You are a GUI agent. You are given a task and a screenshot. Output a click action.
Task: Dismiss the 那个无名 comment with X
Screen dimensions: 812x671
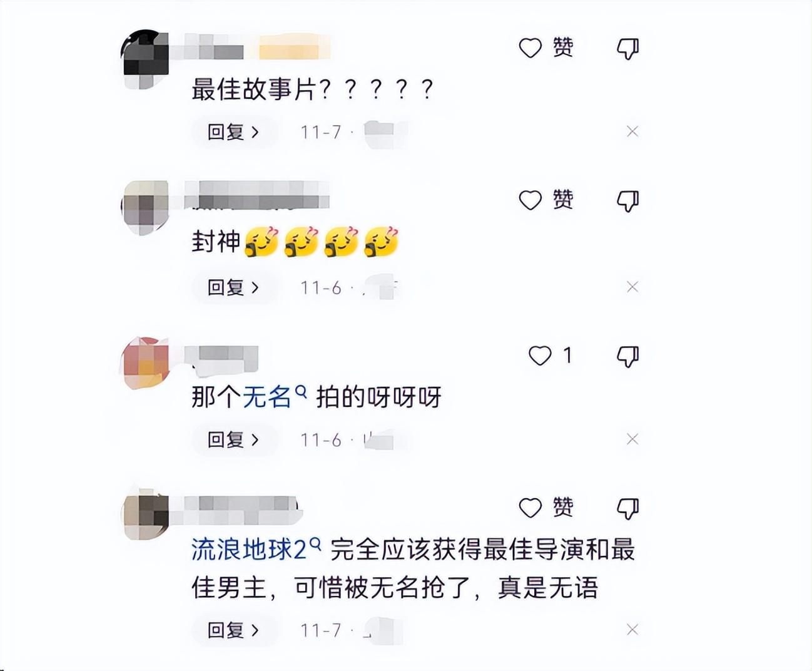632,439
